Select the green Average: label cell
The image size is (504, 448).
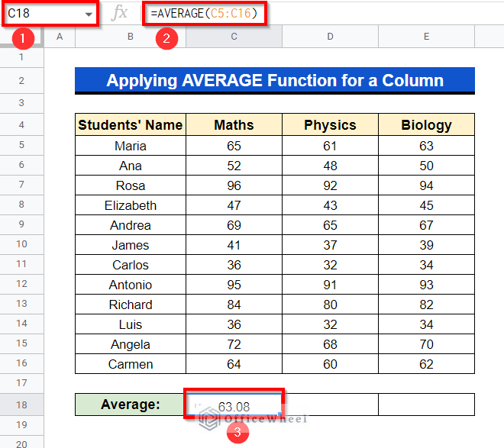(131, 404)
